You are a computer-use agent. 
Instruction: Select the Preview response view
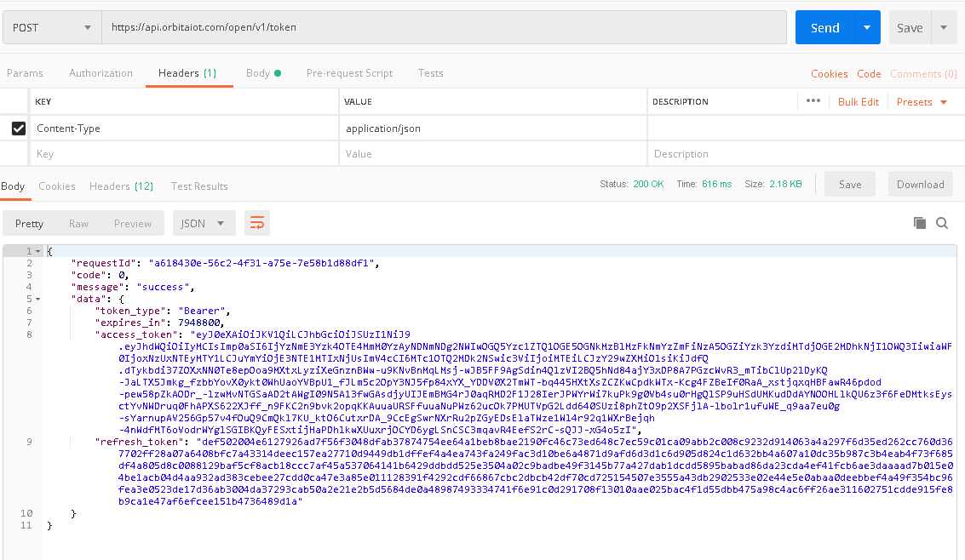pyautogui.click(x=133, y=223)
